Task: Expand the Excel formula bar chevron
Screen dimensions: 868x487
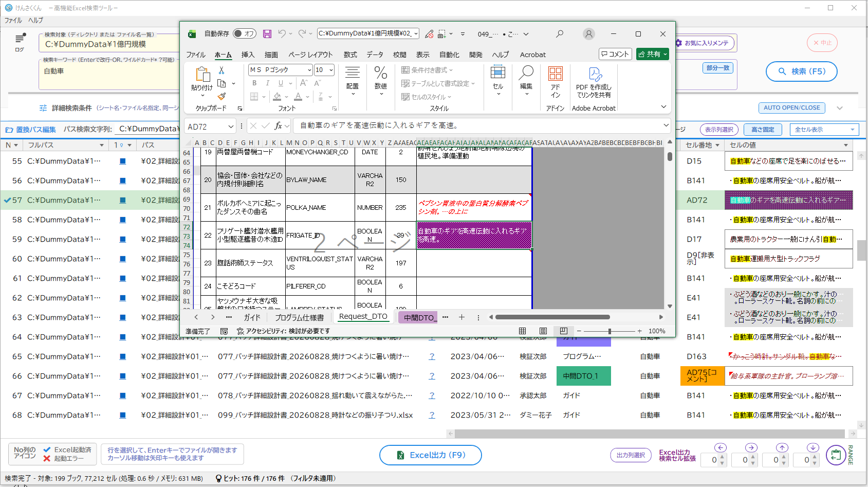Action: coord(666,125)
